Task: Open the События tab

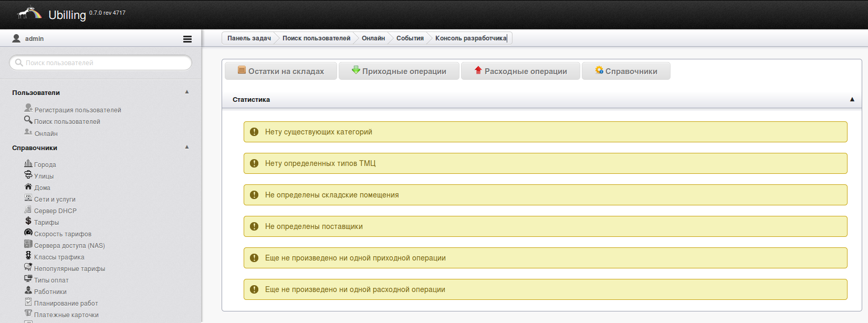Action: [410, 38]
